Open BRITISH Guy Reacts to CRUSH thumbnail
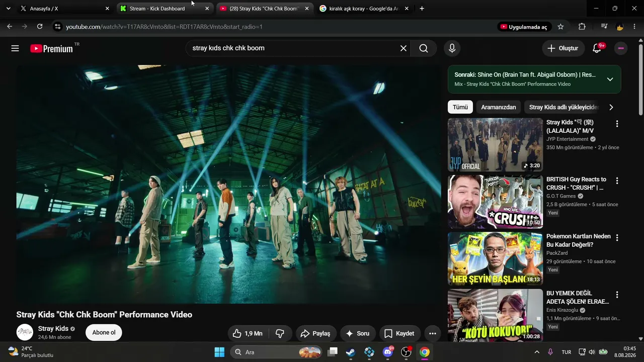Image resolution: width=644 pixels, height=362 pixels. coord(496,202)
